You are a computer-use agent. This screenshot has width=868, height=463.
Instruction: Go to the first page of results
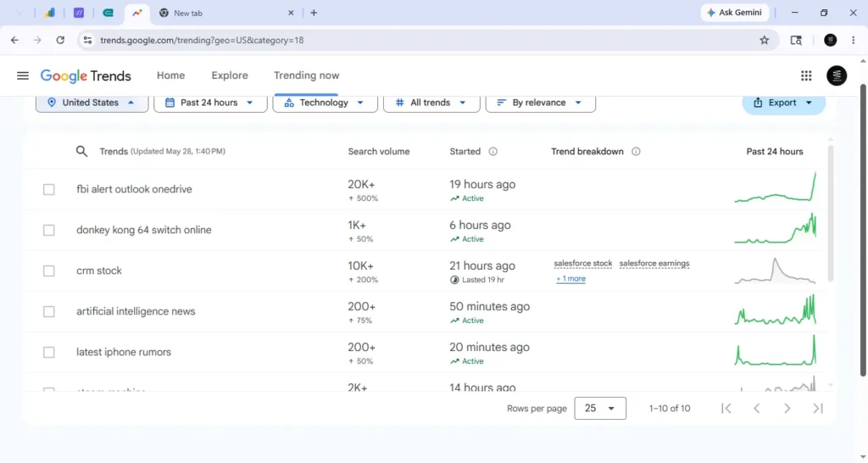point(726,409)
